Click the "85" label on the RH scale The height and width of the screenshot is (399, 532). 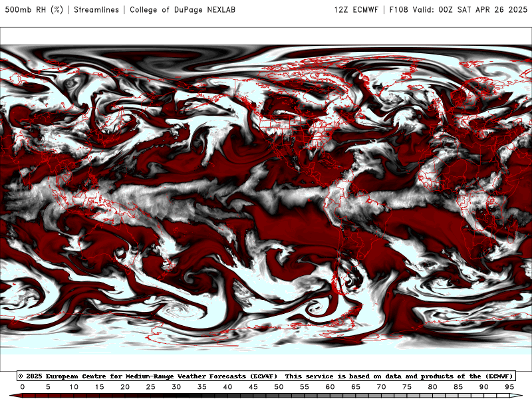[458, 387]
